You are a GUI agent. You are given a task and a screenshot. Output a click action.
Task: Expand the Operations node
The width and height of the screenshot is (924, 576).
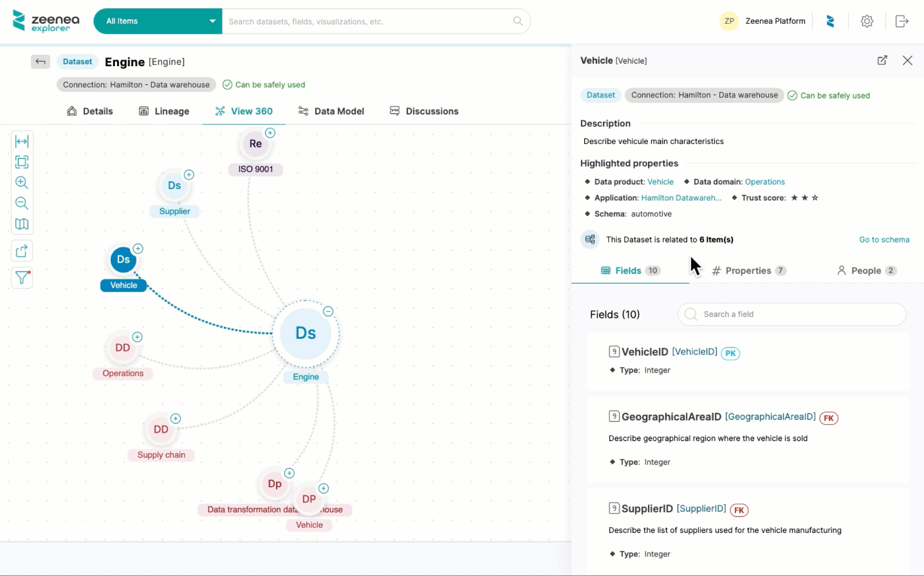137,337
